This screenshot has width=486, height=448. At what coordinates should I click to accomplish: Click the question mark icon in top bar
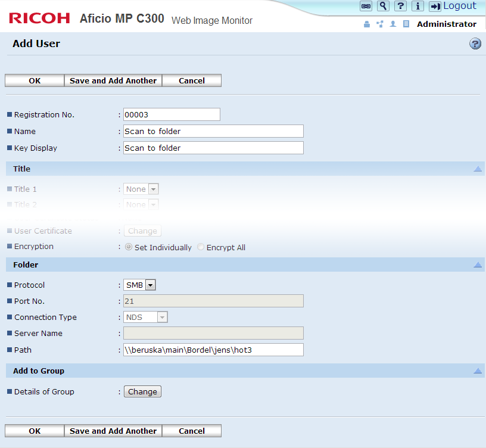tap(401, 6)
